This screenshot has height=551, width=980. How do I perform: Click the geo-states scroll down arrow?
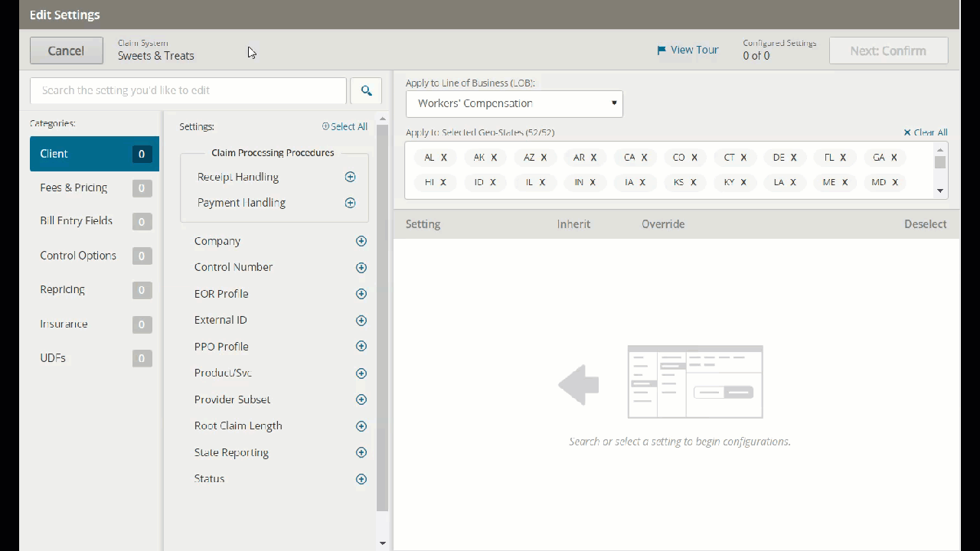(940, 191)
